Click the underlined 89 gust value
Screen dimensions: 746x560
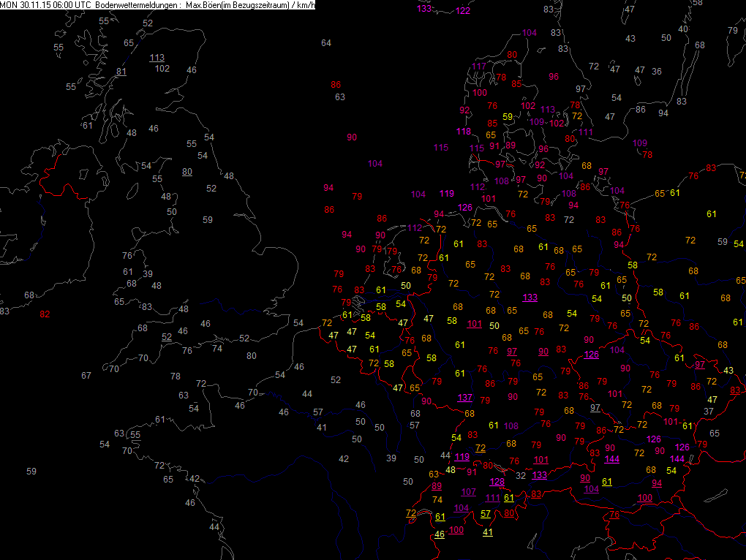437,486
